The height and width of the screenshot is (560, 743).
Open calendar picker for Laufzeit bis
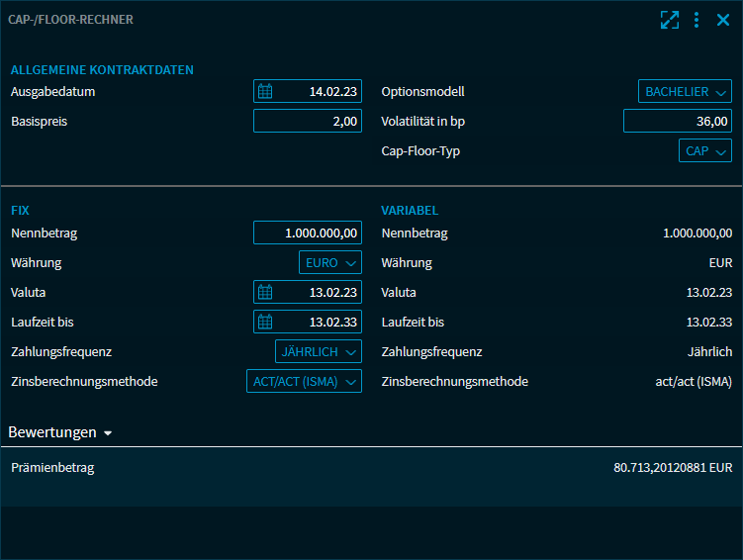[265, 322]
